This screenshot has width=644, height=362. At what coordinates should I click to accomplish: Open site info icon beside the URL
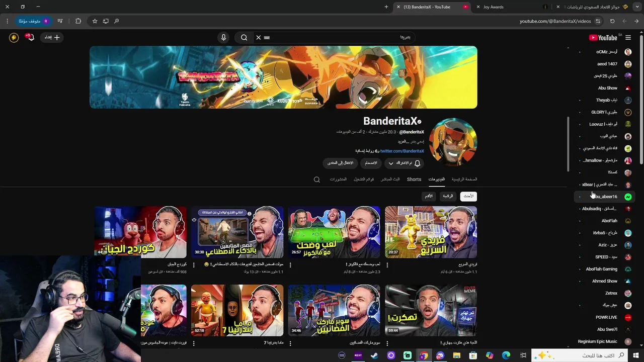coord(598,21)
